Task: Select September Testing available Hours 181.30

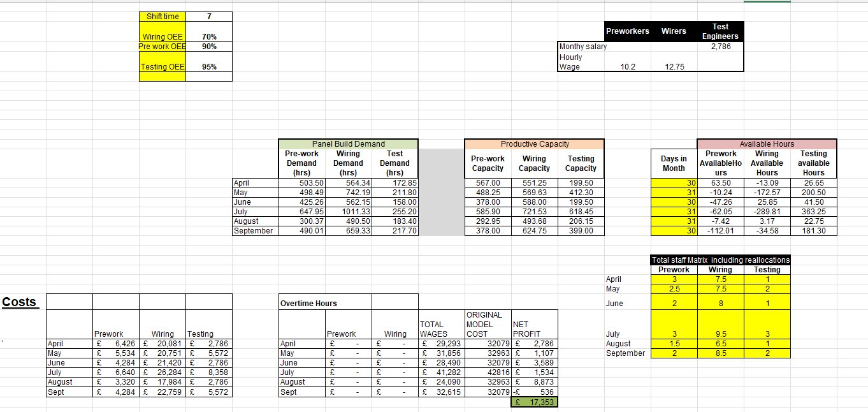Action: pyautogui.click(x=813, y=231)
